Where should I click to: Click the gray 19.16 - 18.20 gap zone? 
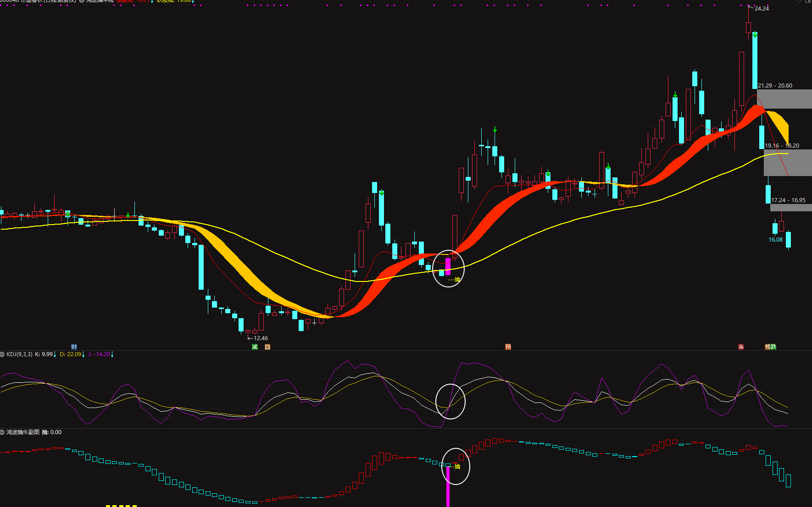[x=788, y=163]
